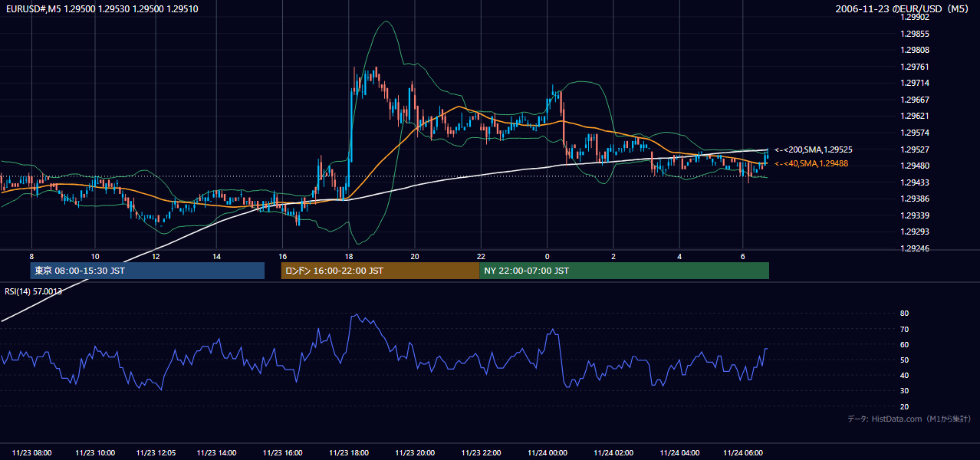Click price axis value 1.29293
The image size is (980, 460).
[915, 232]
